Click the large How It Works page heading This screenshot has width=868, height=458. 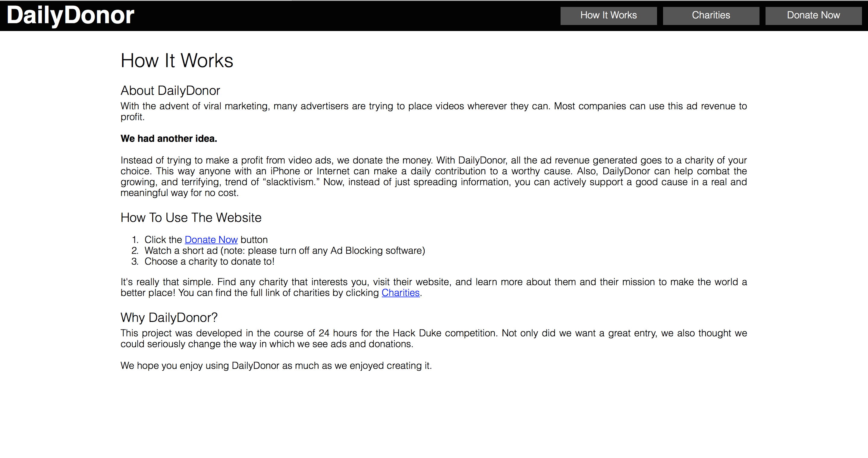click(177, 61)
